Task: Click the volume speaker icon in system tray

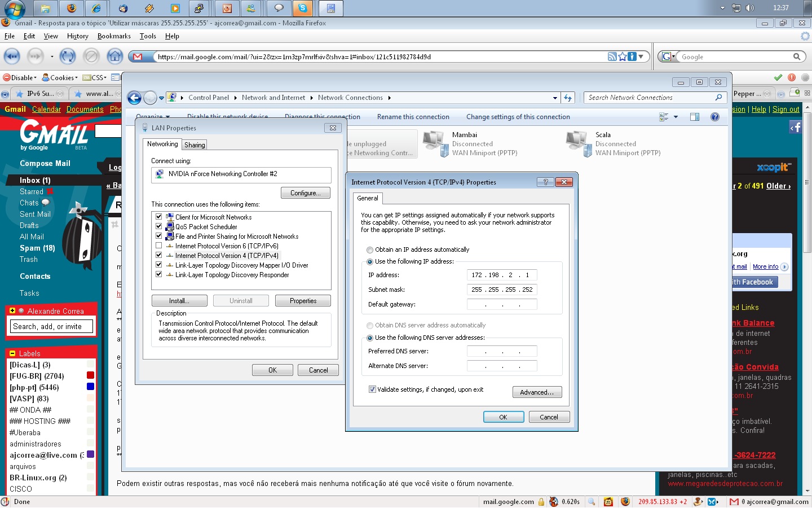Action: 750,8
